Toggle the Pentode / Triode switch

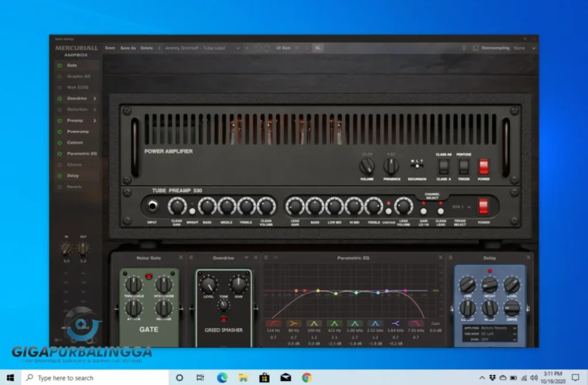(463, 167)
